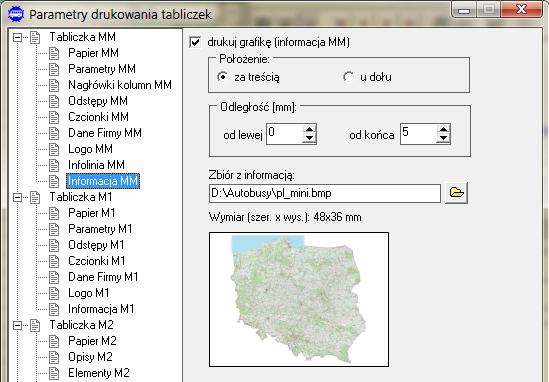Viewport: 549px width, 382px height.
Task: Click the document icon beside Tabliczka M1
Action: (x=35, y=197)
